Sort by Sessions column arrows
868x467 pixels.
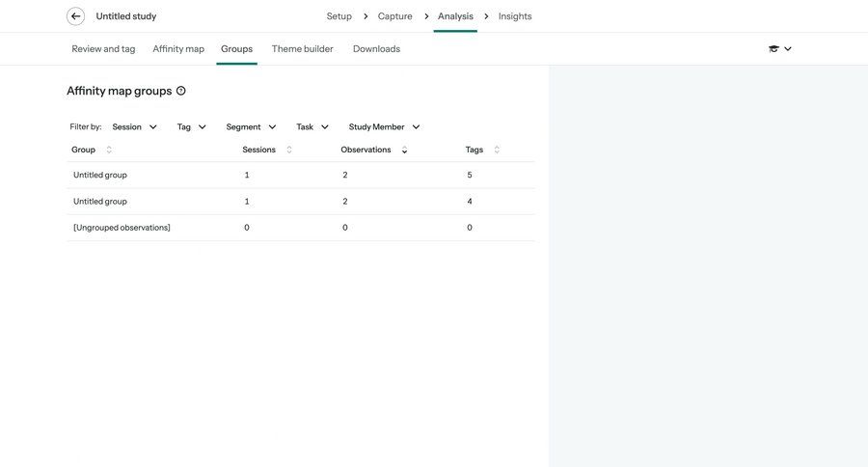(x=289, y=150)
